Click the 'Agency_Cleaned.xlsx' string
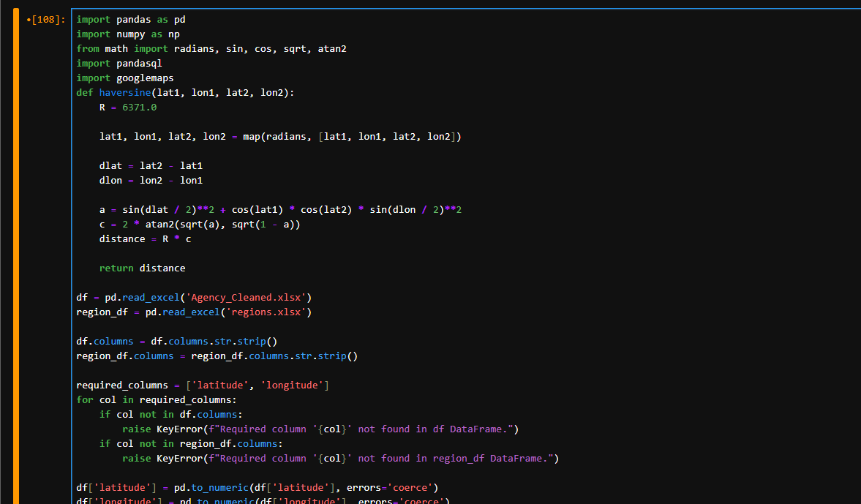This screenshot has width=861, height=504. 246,298
